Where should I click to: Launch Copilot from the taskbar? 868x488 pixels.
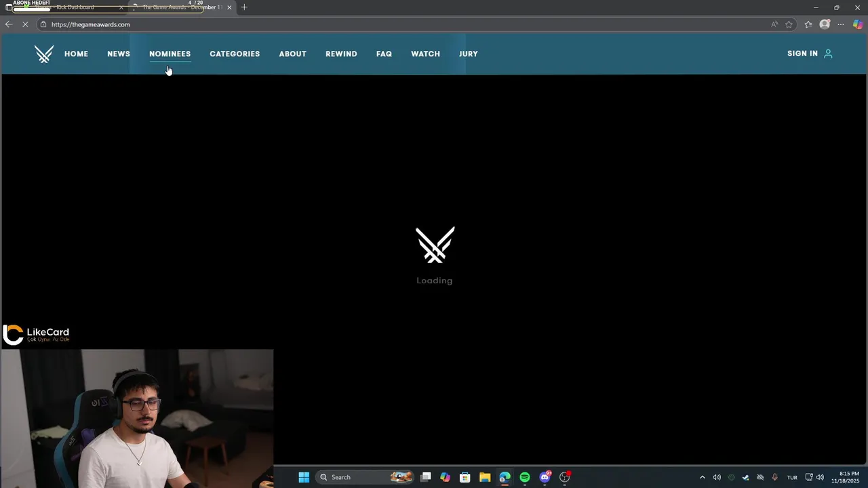coord(445,477)
